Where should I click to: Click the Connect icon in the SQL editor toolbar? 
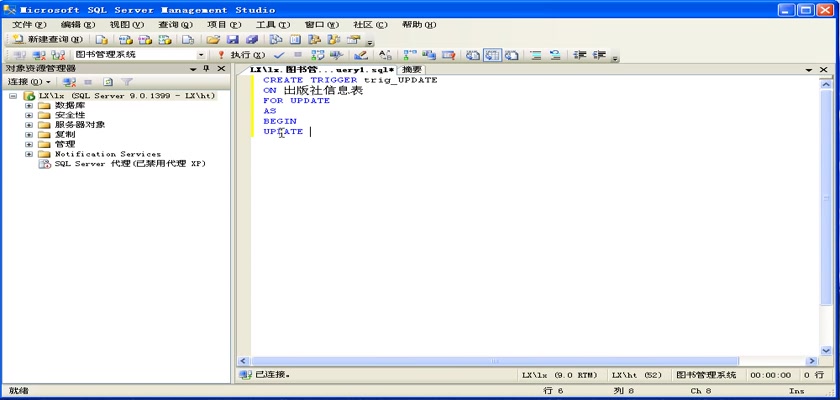tap(19, 55)
